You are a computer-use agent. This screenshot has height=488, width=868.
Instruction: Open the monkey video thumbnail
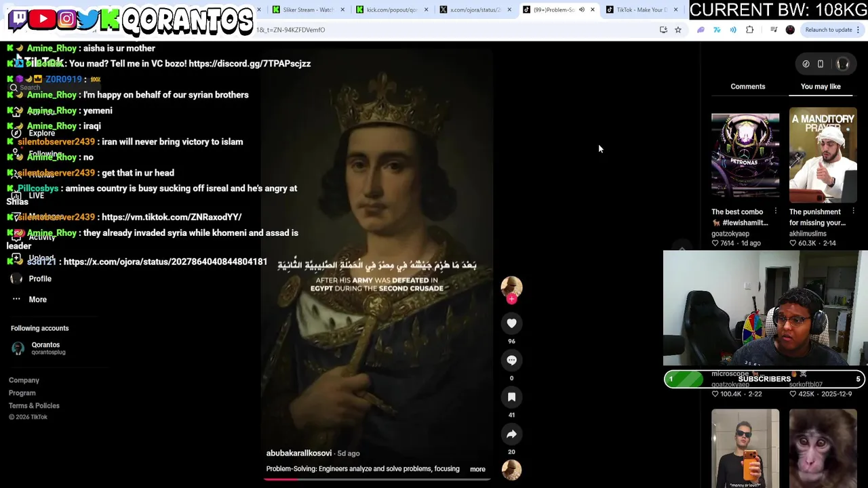click(823, 448)
